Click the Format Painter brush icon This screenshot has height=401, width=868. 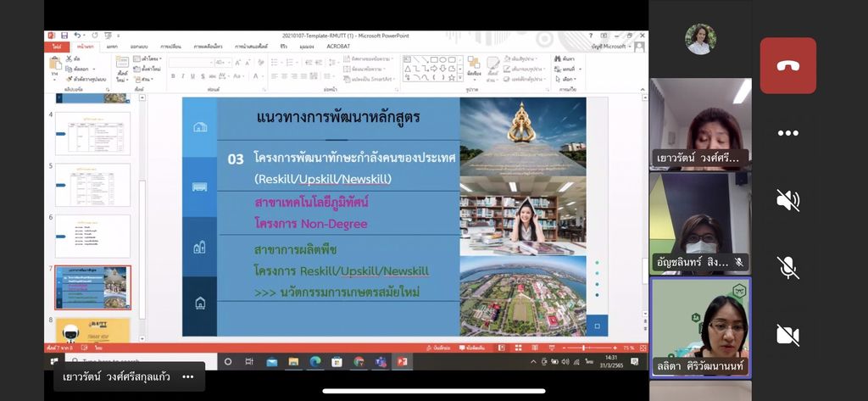click(70, 79)
